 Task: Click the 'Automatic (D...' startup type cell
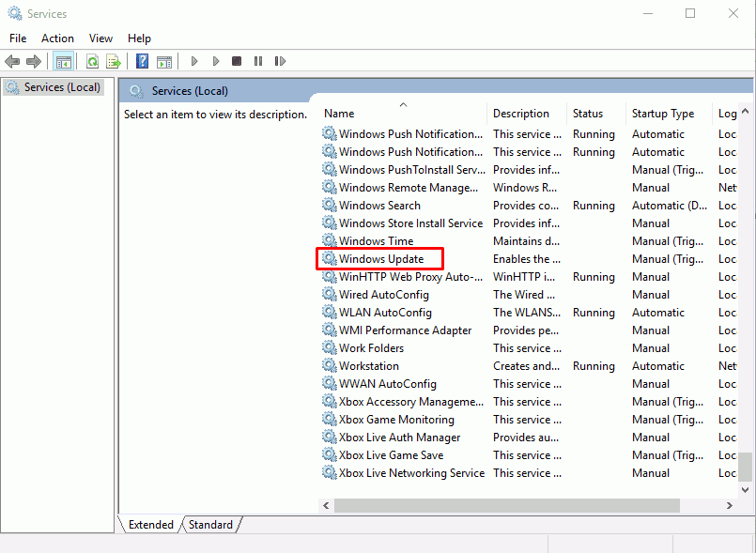pos(670,206)
